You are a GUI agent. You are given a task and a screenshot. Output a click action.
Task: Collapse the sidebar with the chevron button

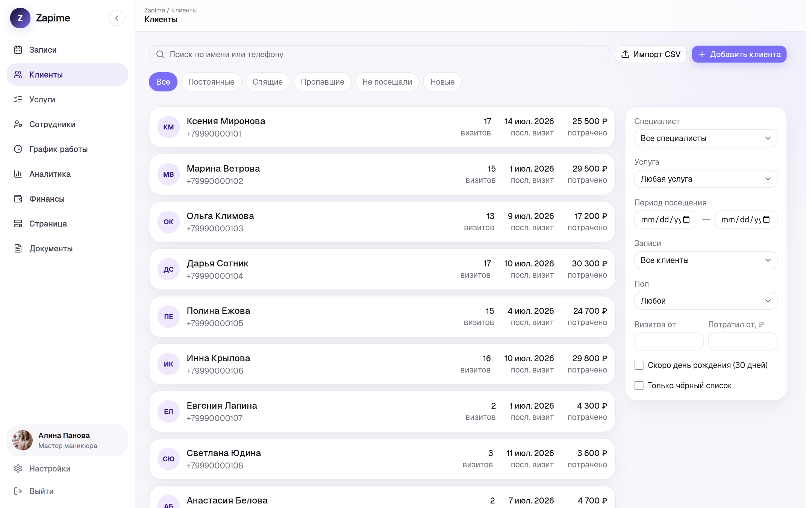117,18
